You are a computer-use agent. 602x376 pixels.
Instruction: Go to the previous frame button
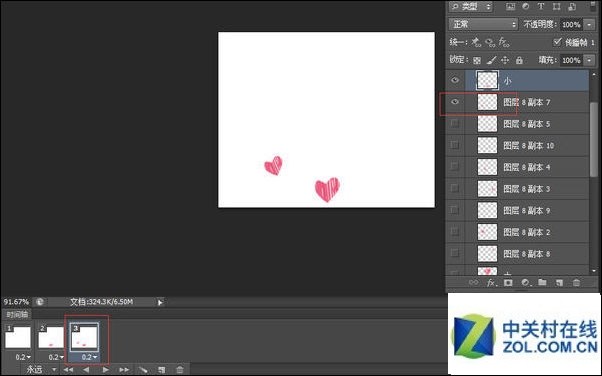pyautogui.click(x=86, y=369)
